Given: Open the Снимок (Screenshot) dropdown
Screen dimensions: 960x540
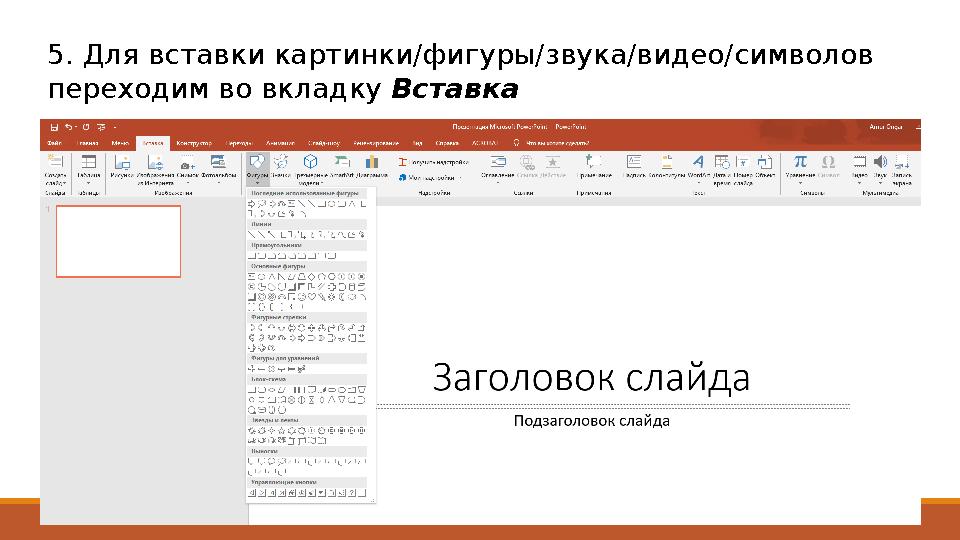Looking at the screenshot, I should point(187,183).
